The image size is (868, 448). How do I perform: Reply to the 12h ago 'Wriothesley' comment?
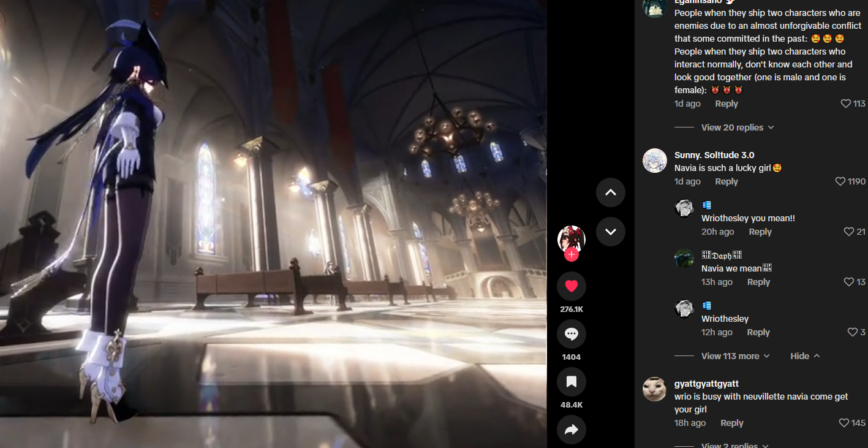tap(758, 332)
